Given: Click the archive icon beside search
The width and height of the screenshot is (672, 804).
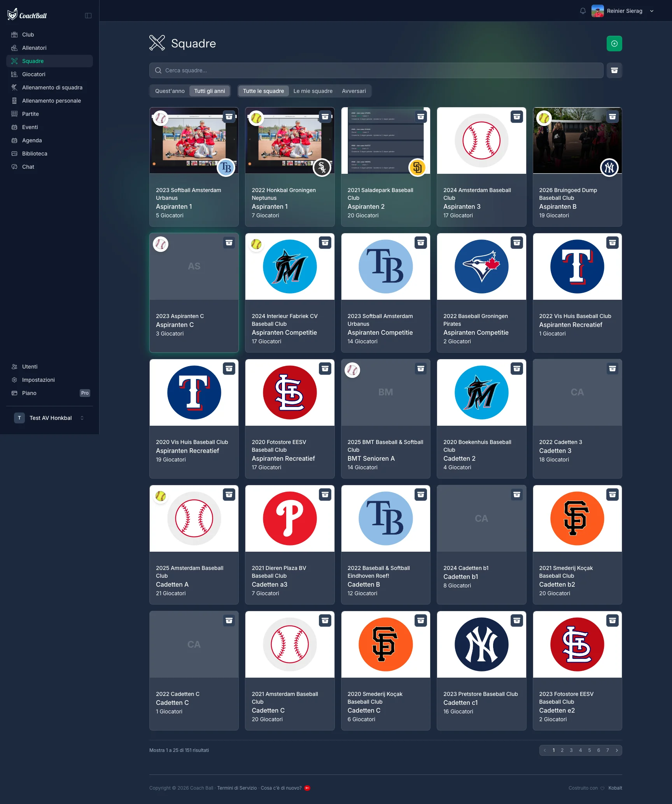Looking at the screenshot, I should click(x=614, y=70).
